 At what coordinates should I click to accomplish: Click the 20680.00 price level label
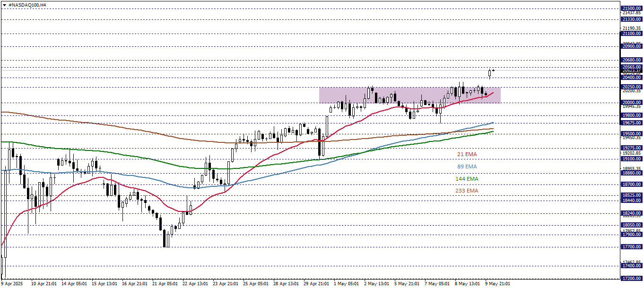(x=632, y=60)
